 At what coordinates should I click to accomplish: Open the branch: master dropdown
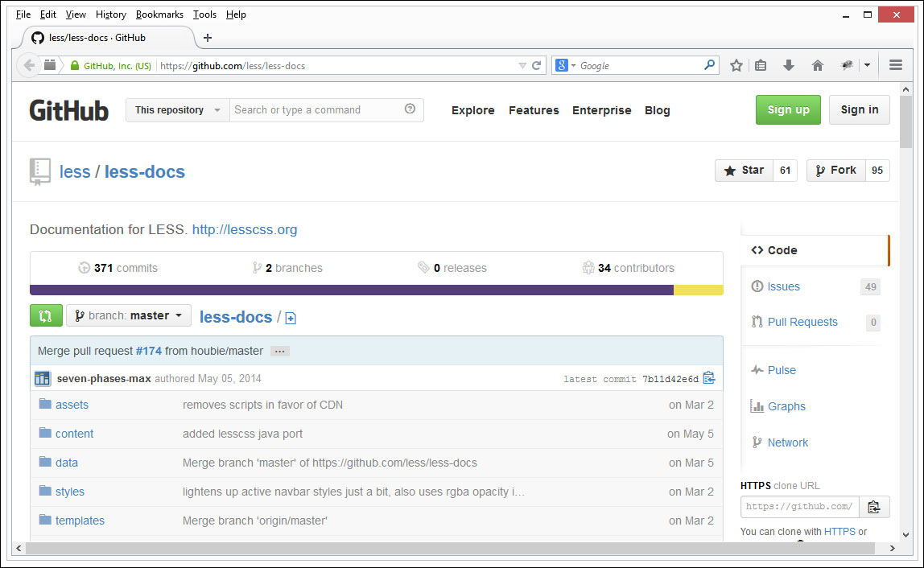[129, 316]
